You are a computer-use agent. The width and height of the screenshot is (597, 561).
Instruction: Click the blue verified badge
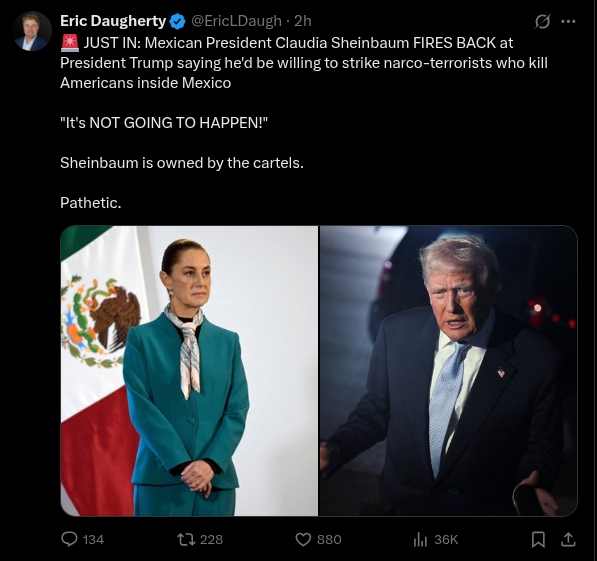177,21
